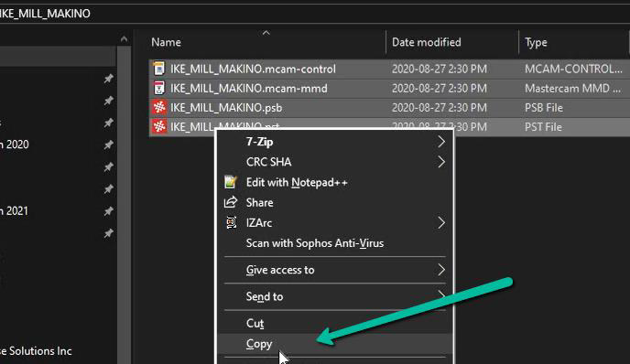Select the IKE_MILL_MAKINO.mcam-control file icon
This screenshot has width=630, height=364.
coord(159,69)
